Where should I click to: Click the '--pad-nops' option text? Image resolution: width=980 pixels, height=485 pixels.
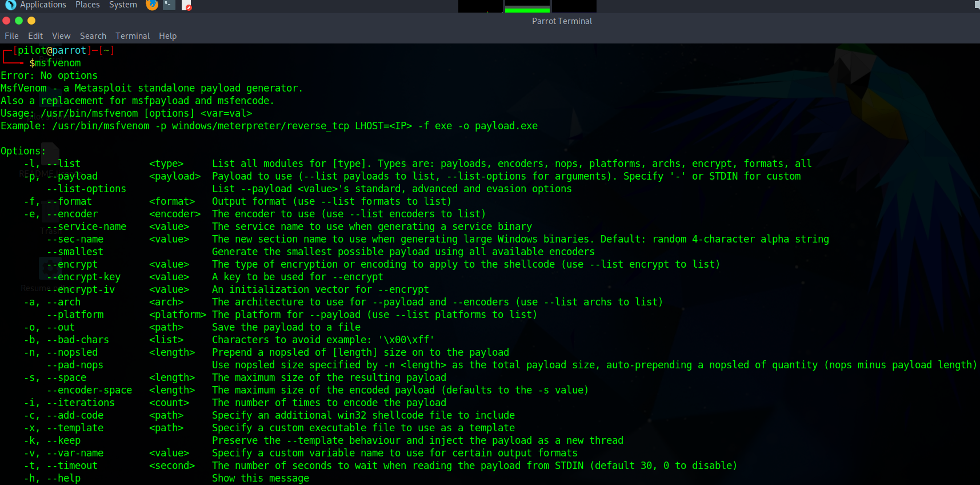click(x=75, y=365)
